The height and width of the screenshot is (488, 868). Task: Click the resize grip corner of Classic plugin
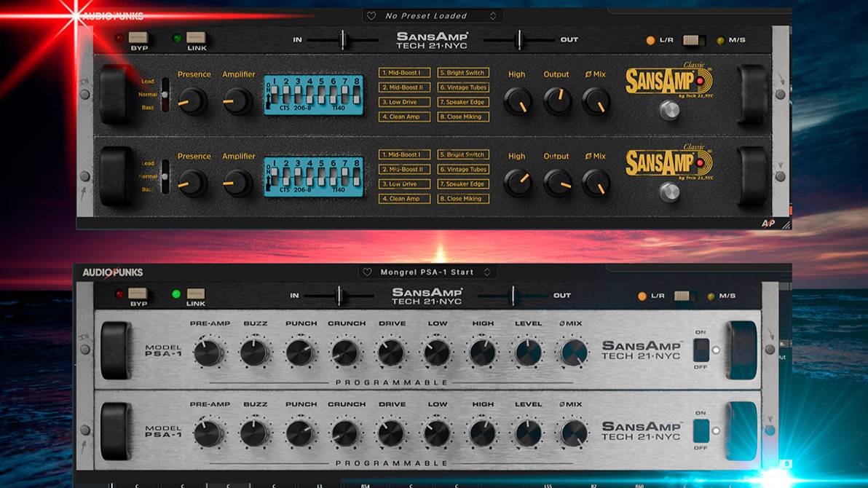[786, 225]
